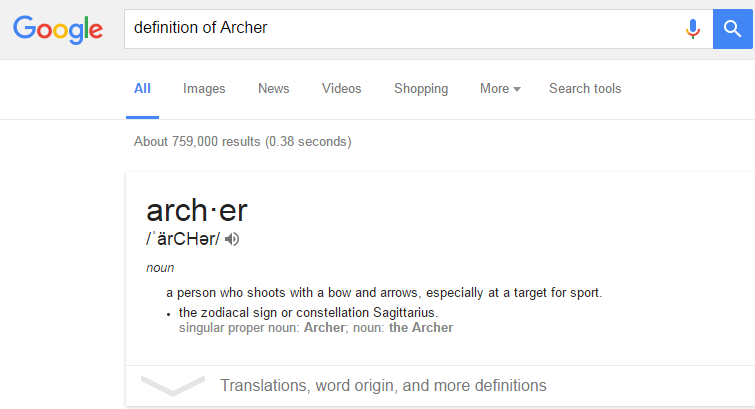Click the 'noun' part of speech label
Viewport: 755px width, 409px height.
pyautogui.click(x=160, y=268)
